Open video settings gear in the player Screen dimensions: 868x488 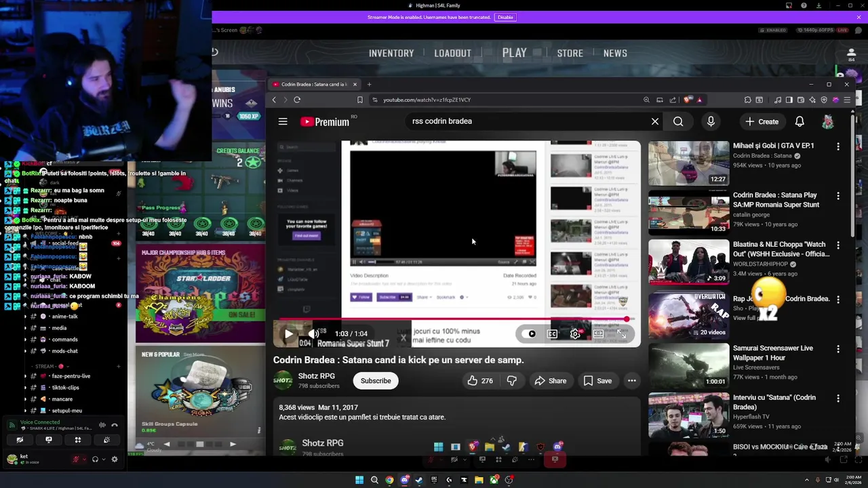575,333
